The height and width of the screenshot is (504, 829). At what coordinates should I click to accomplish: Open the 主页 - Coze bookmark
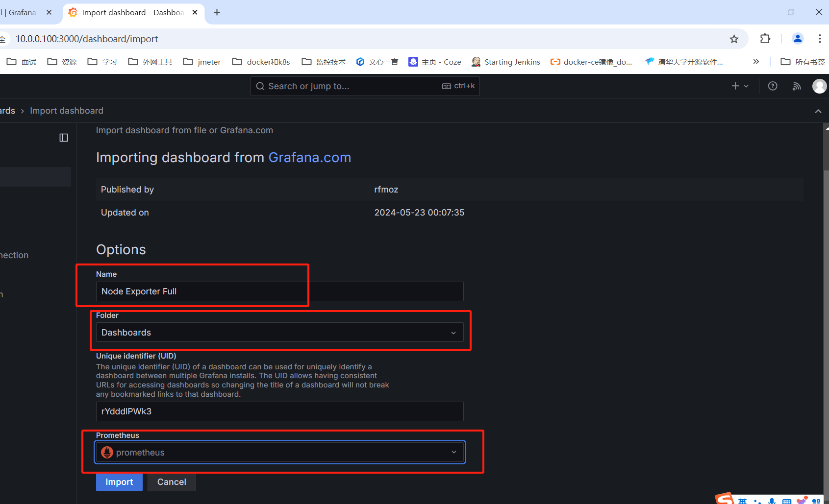pyautogui.click(x=435, y=62)
